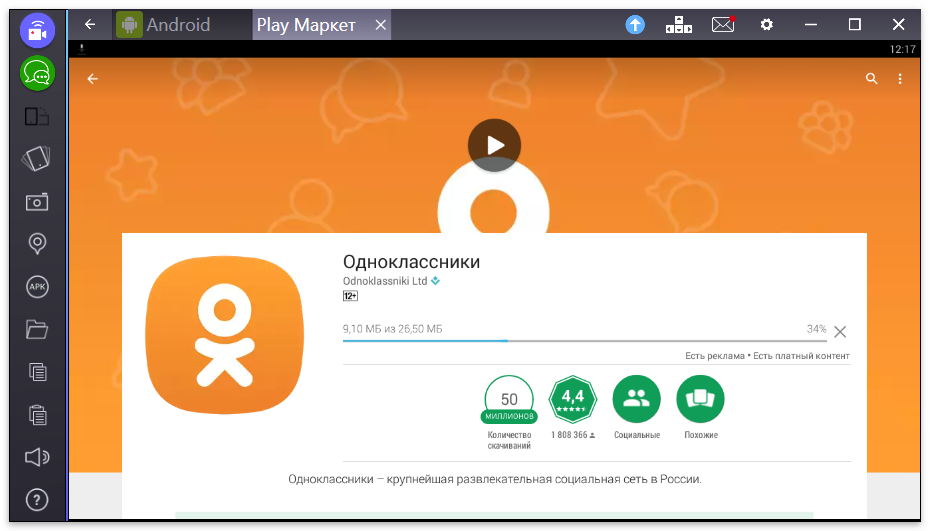Play the app promo video
This screenshot has height=531, width=930.
point(494,145)
